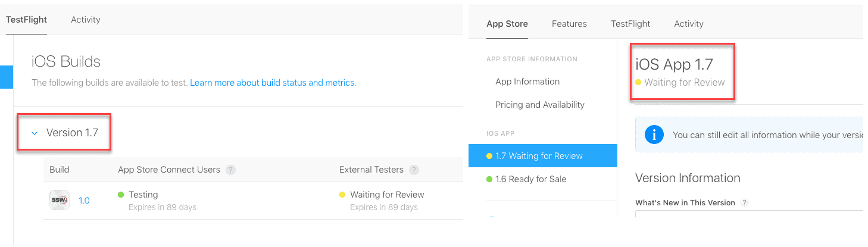Image resolution: width=868 pixels, height=247 pixels.
Task: Click the blue info icon in banner
Action: tap(654, 135)
